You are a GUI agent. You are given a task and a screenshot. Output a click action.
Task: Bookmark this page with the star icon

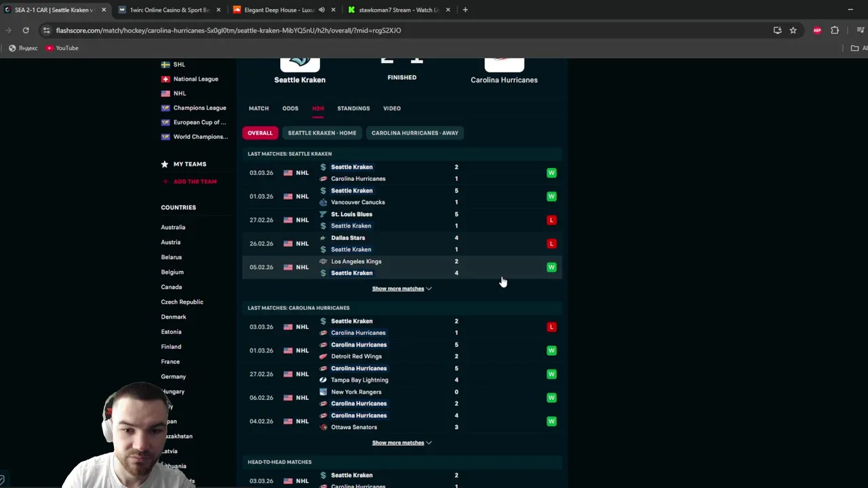pos(793,30)
